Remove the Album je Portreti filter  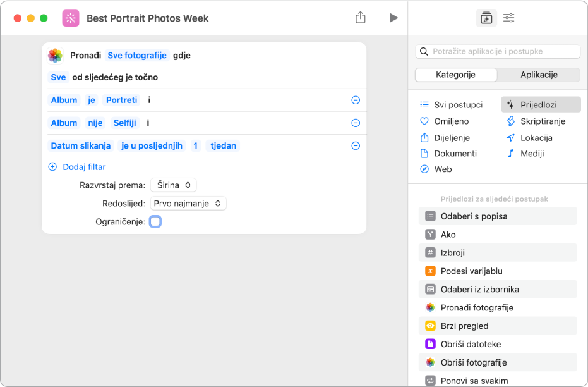(356, 100)
